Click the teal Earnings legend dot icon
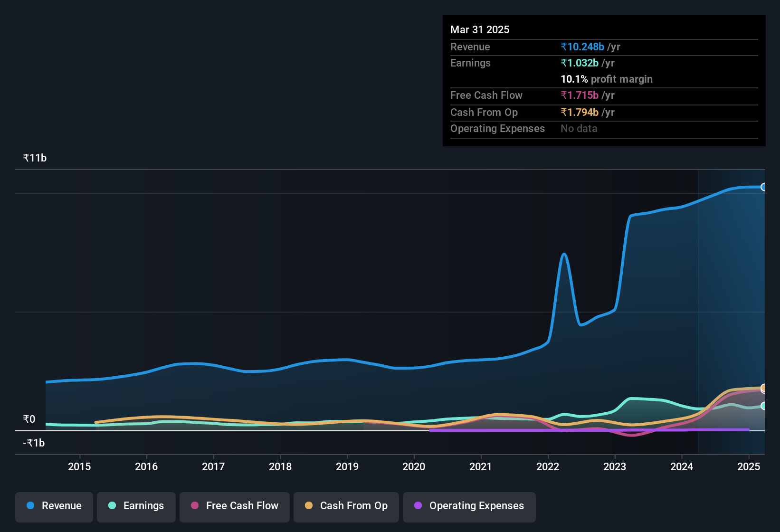The image size is (780, 532). click(112, 506)
